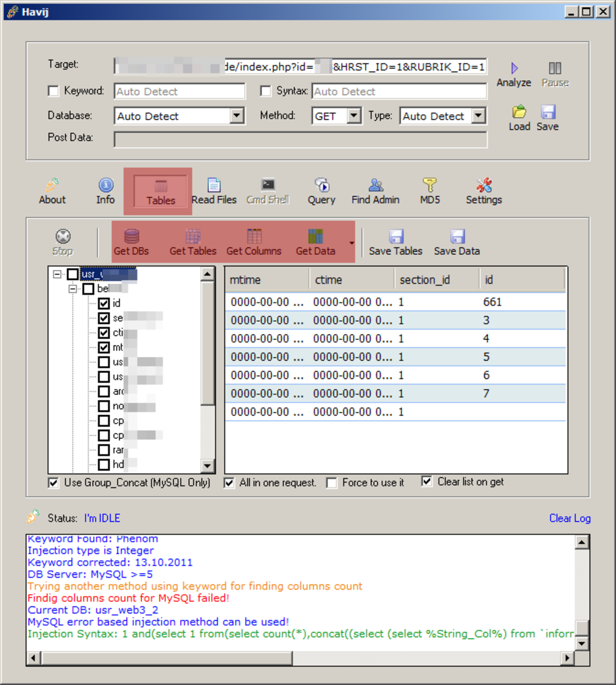Click the mtime column header
Viewport: 616px width, 685px height.
click(x=267, y=280)
